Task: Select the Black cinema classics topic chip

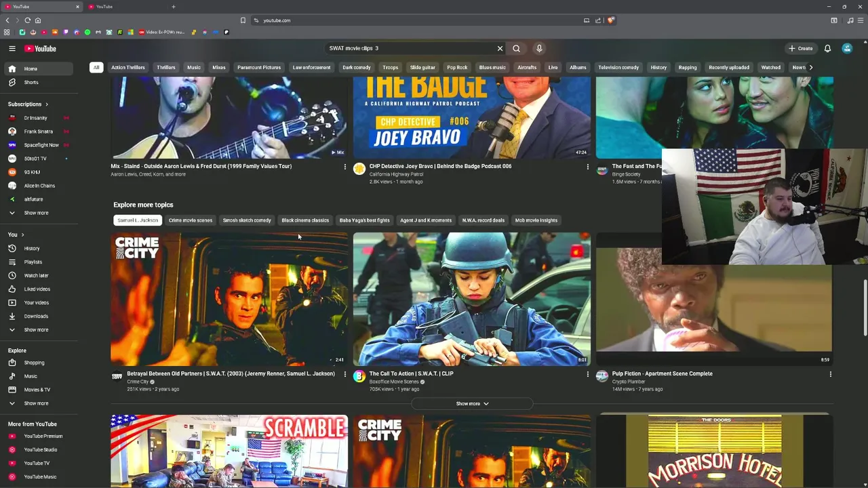Action: pos(305,220)
